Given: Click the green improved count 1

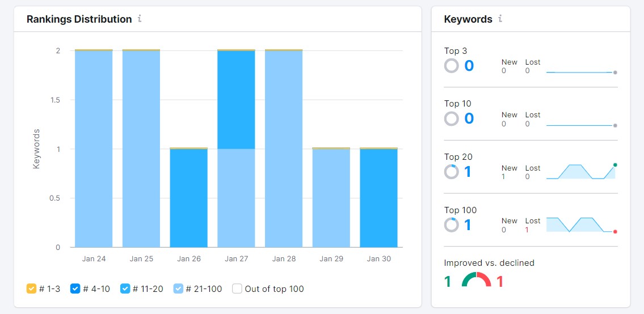Looking at the screenshot, I should (448, 282).
